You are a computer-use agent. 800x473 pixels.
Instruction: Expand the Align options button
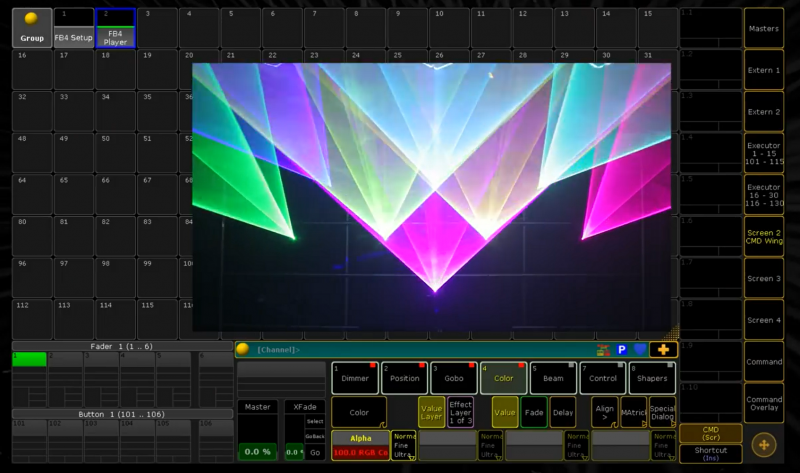tap(604, 411)
